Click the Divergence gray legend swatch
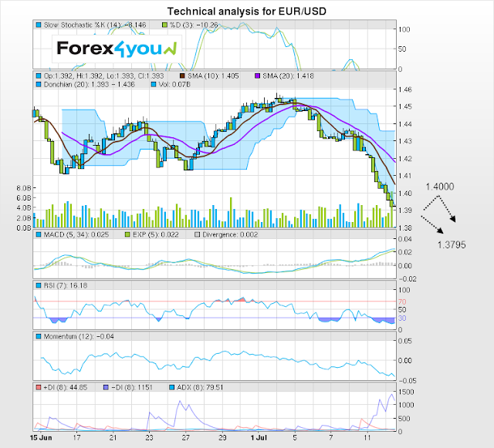Image resolution: width=494 pixels, height=448 pixels. click(x=198, y=234)
